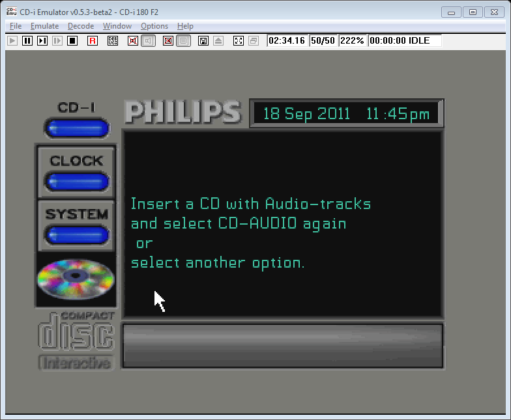Select the blue CLOCK button
This screenshot has width=511, height=420.
[77, 181]
